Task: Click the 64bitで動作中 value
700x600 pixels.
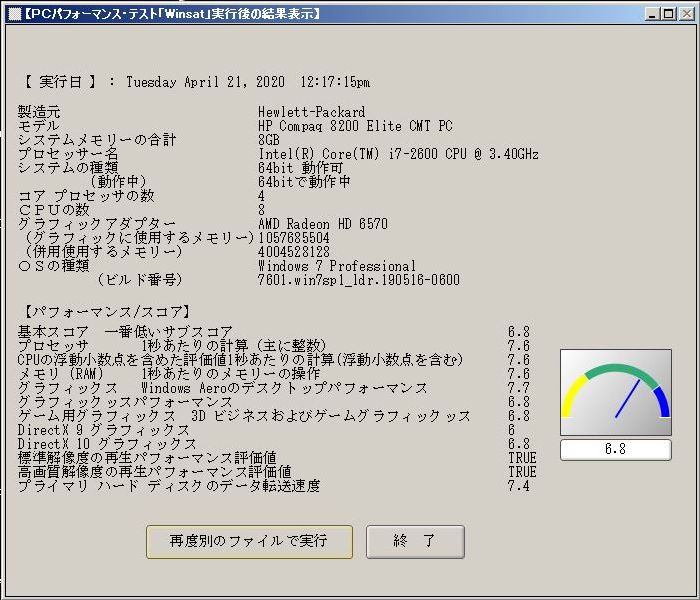Action: tap(304, 182)
